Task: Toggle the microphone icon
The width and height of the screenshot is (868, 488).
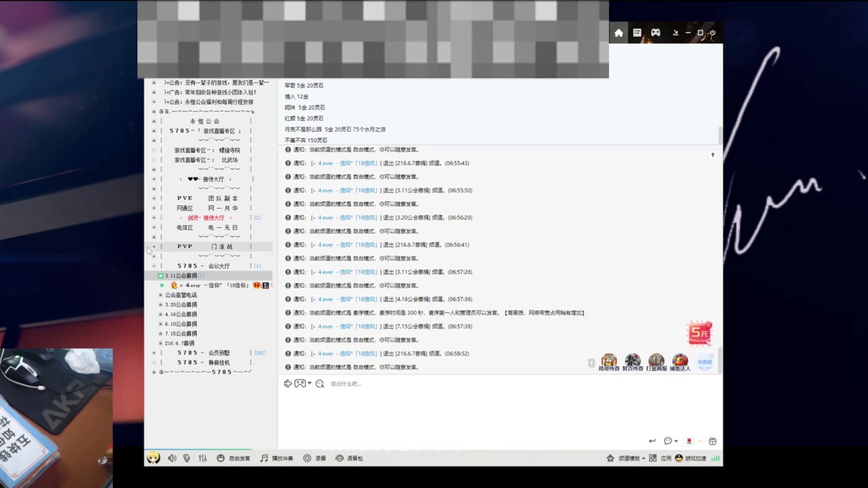Action: [187, 458]
